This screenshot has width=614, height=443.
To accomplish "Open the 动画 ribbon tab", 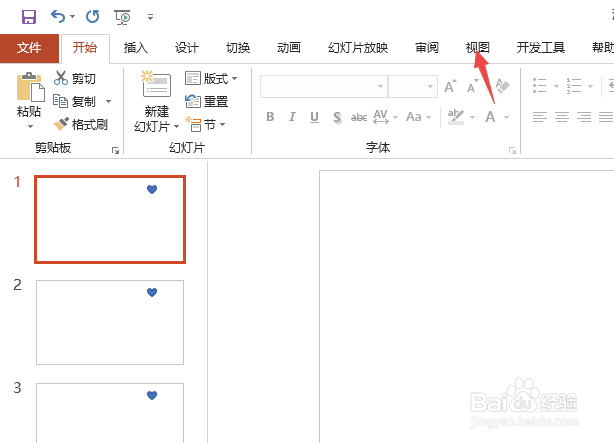I will pyautogui.click(x=289, y=48).
